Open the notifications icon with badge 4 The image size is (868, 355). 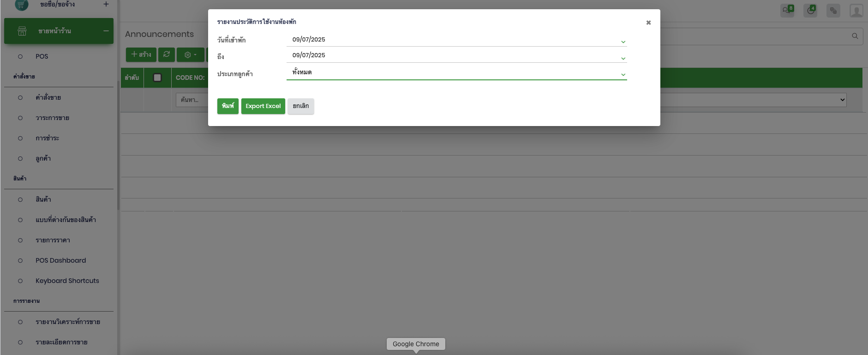tap(810, 10)
